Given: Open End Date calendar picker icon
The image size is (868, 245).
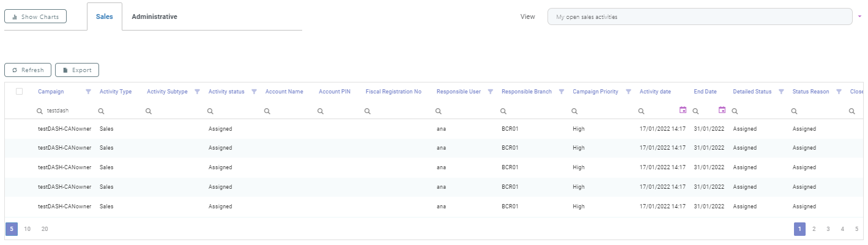Looking at the screenshot, I should coord(722,111).
